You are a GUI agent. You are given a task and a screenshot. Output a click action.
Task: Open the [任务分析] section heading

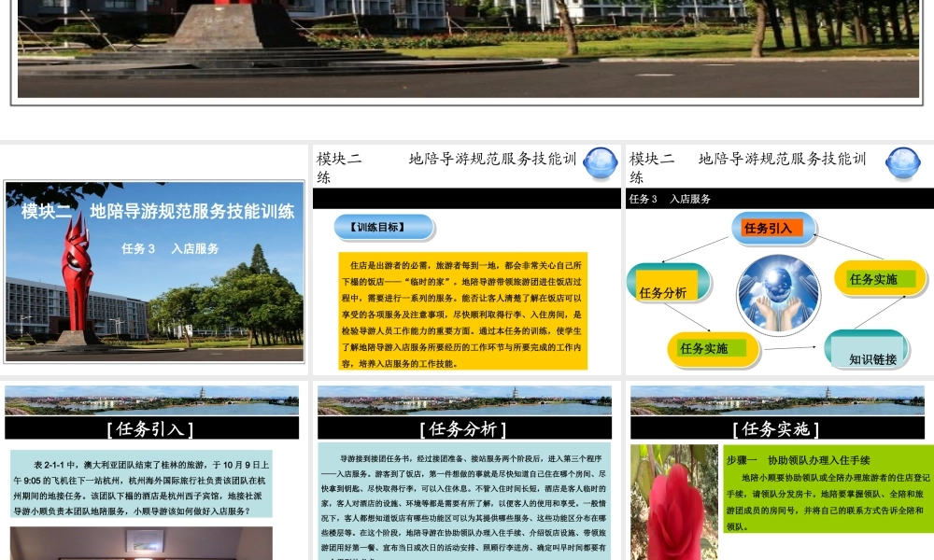(462, 427)
